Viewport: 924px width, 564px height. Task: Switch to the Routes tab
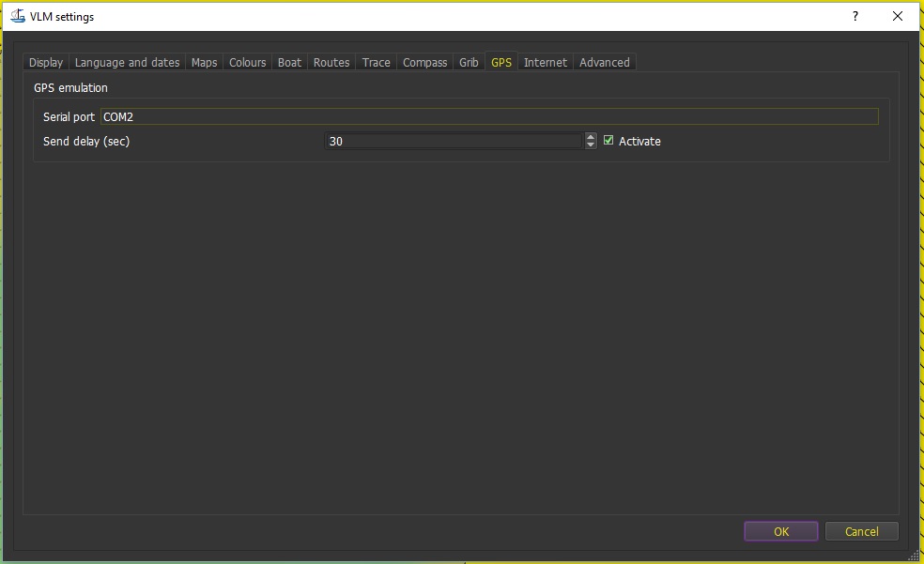click(331, 62)
